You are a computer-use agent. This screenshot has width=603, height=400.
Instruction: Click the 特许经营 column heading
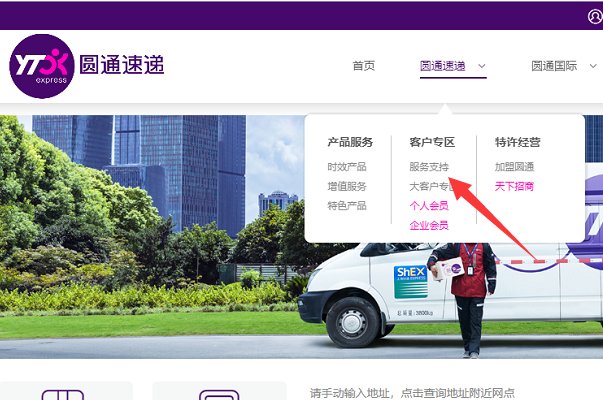click(x=518, y=142)
